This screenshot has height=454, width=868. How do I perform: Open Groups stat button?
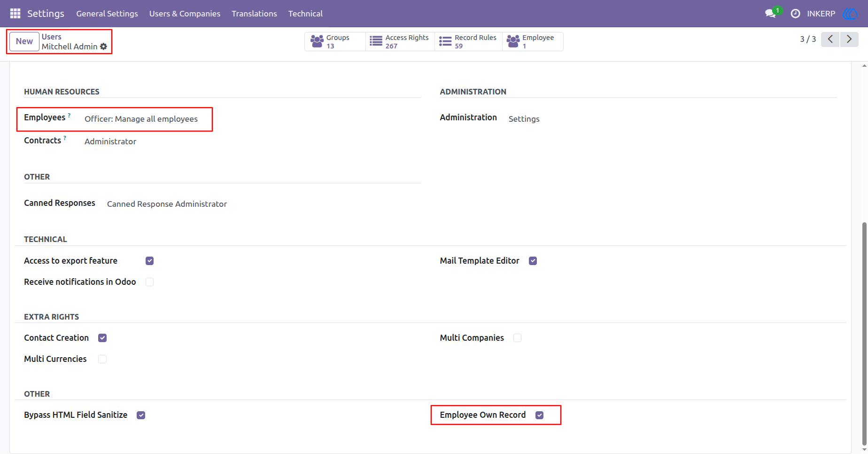(x=335, y=41)
